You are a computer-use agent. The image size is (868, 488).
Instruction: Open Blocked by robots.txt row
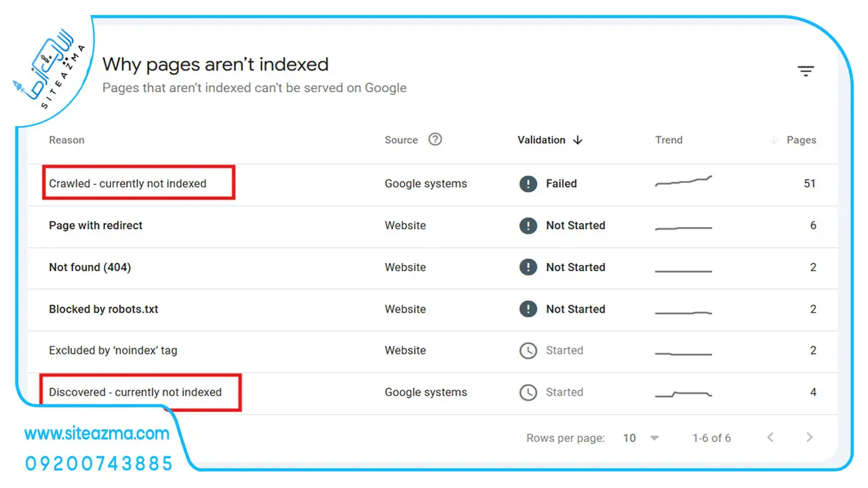(433, 309)
